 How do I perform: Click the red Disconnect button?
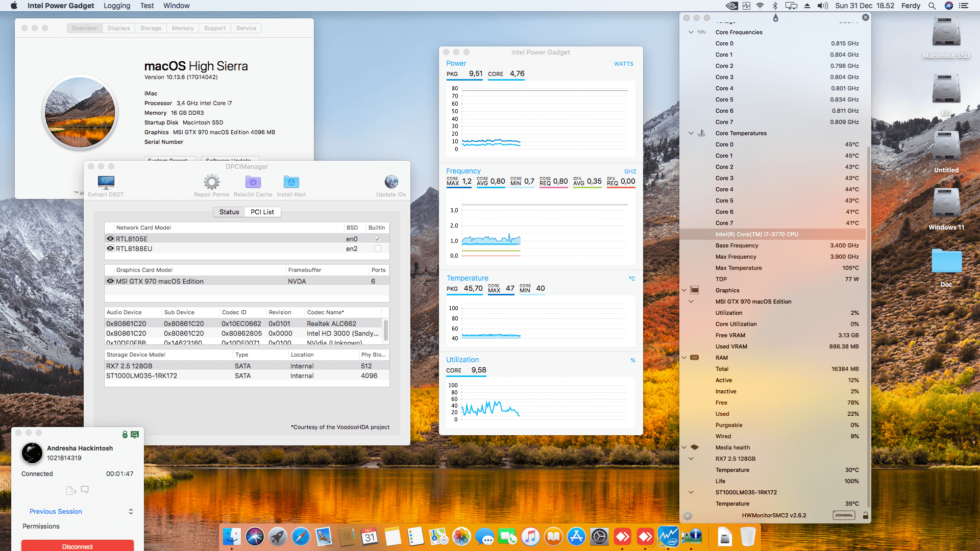pyautogui.click(x=78, y=546)
